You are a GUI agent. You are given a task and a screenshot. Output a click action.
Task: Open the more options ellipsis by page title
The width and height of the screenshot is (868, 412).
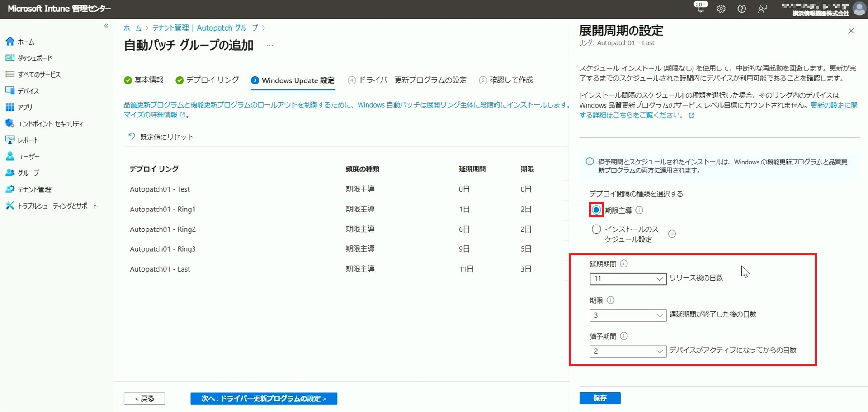(270, 45)
